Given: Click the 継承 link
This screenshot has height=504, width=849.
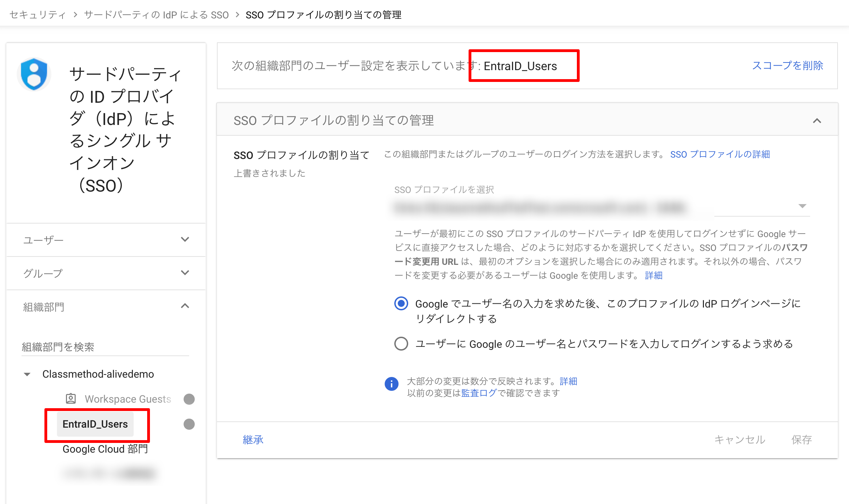Looking at the screenshot, I should point(253,440).
